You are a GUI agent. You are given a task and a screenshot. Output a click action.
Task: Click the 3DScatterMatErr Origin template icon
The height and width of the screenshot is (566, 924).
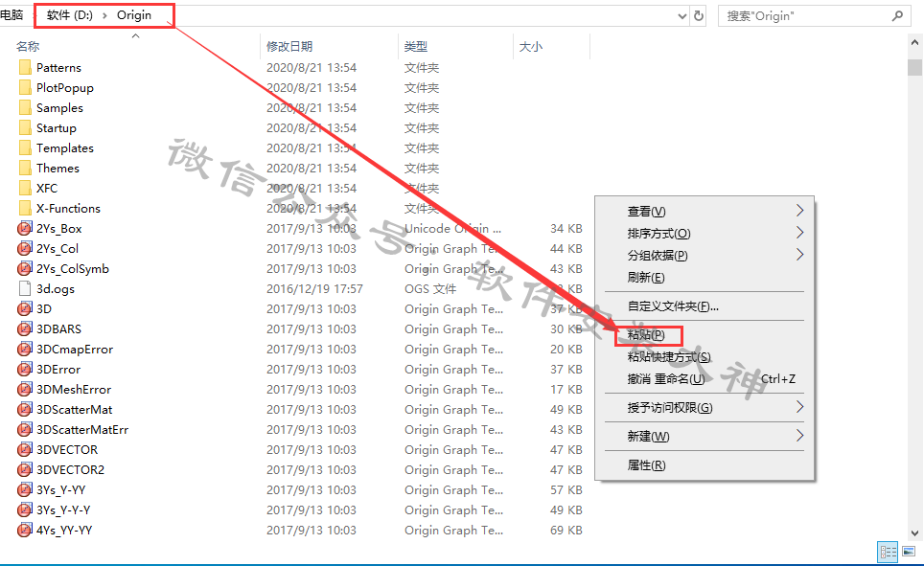click(x=25, y=429)
